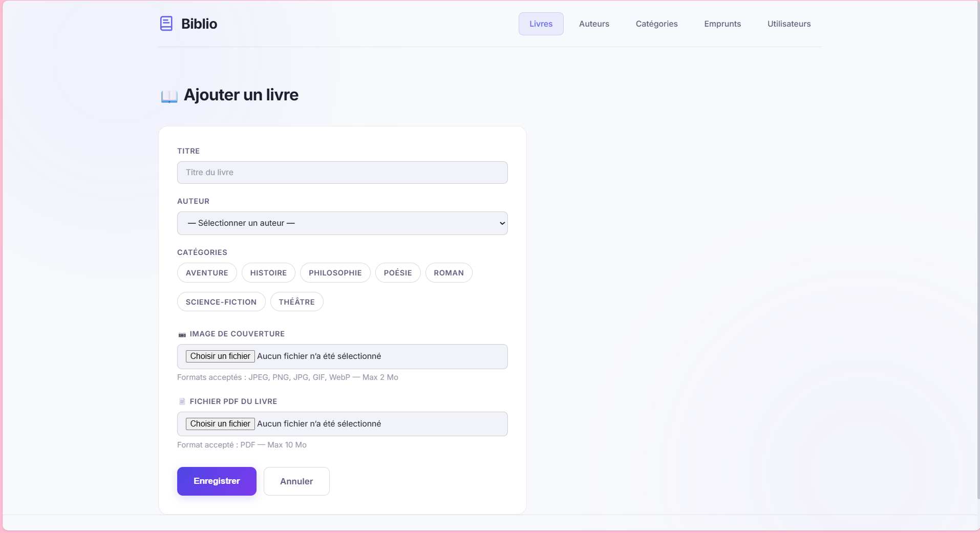Go to the Emprunts page
The width and height of the screenshot is (980, 533).
tap(722, 24)
